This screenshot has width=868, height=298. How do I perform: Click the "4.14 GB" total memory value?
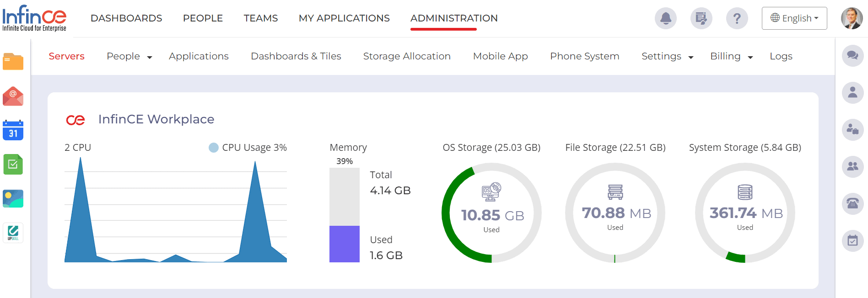coord(390,191)
